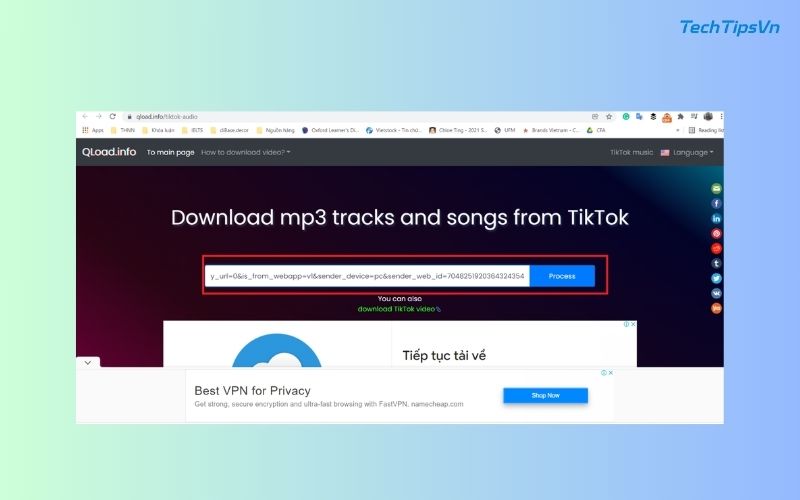The image size is (800, 500).
Task: Expand the 'How to download video?' dropdown
Action: coord(245,152)
